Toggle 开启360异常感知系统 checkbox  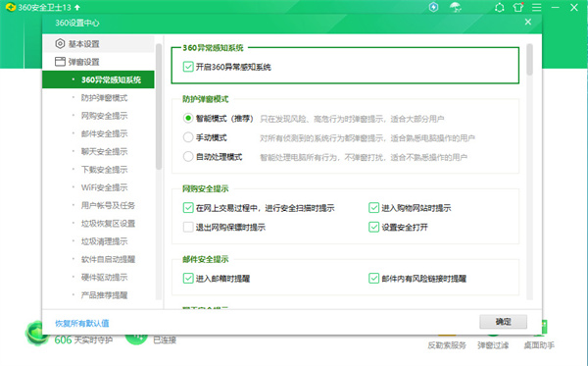pyautogui.click(x=188, y=67)
